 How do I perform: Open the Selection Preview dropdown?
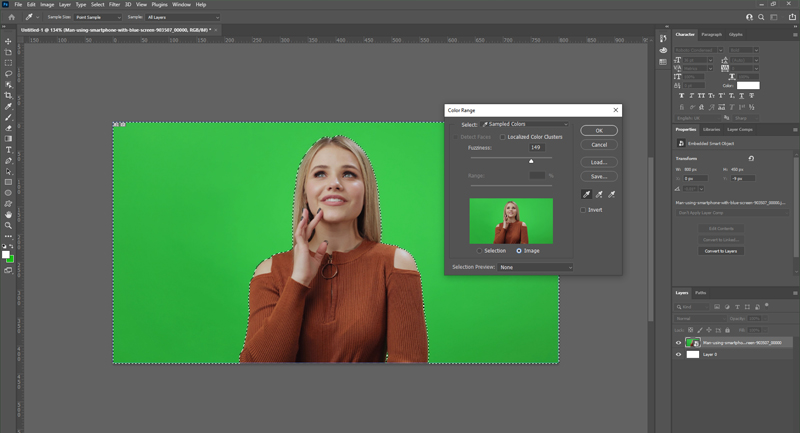[x=536, y=267]
